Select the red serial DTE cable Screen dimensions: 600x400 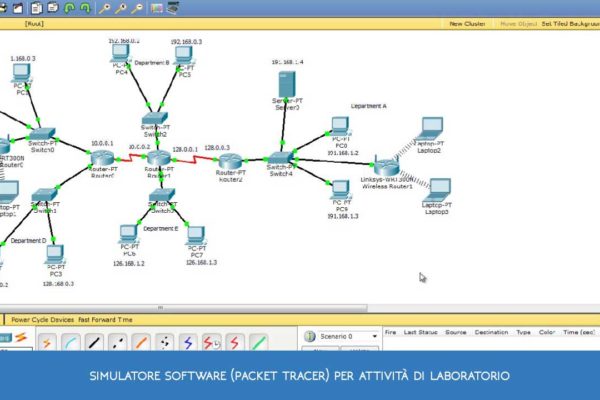235,342
